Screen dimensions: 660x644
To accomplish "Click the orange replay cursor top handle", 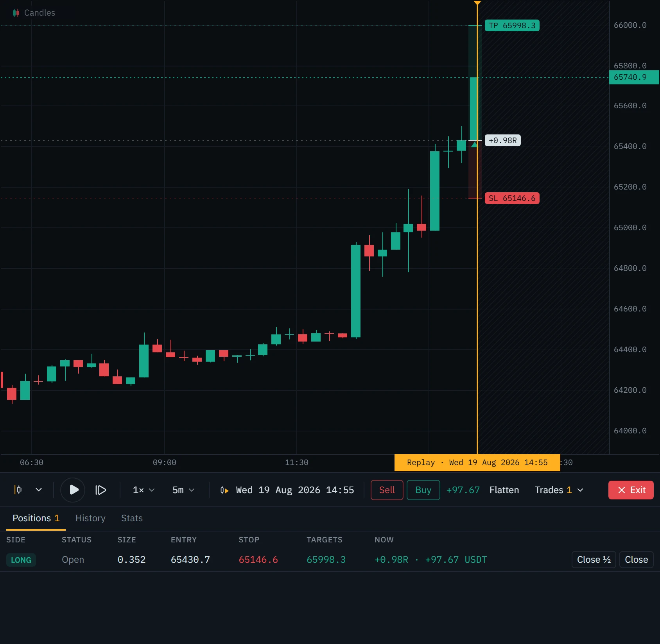I will pos(477,3).
